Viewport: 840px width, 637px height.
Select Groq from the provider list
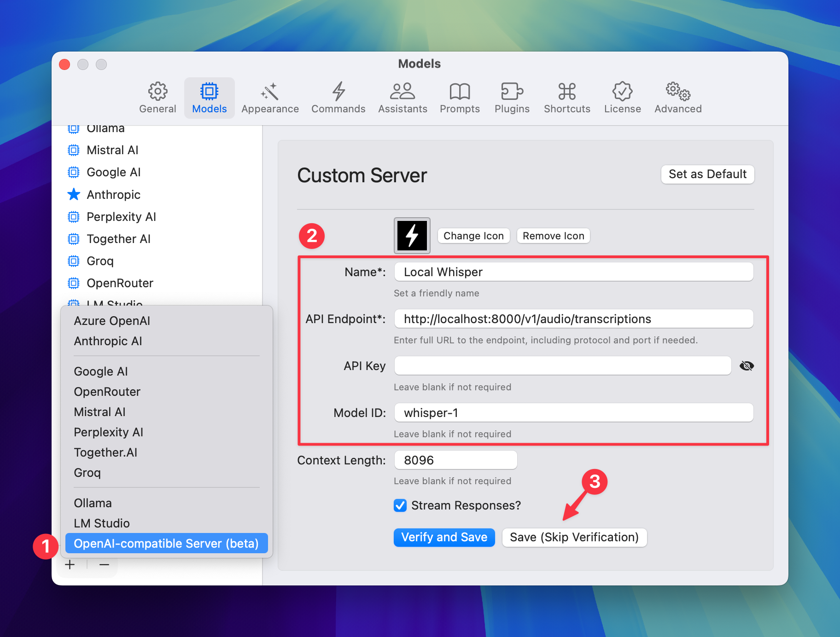(x=87, y=472)
